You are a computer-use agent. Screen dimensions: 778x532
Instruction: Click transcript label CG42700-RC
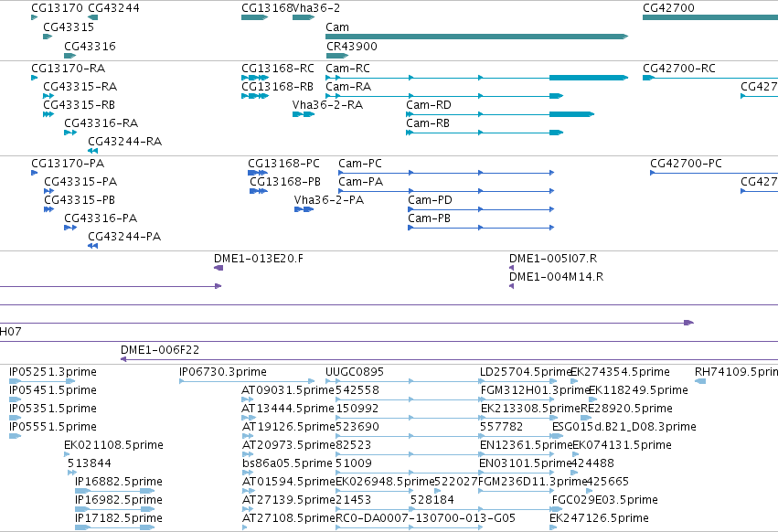(679, 68)
